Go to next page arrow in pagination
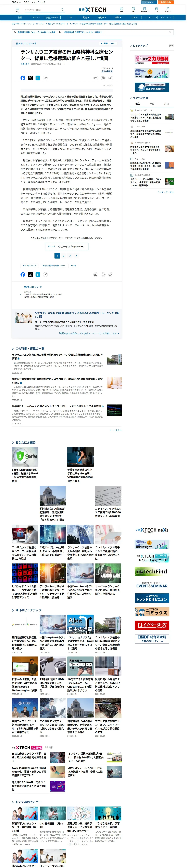This screenshot has width=187, height=868. (76, 256)
